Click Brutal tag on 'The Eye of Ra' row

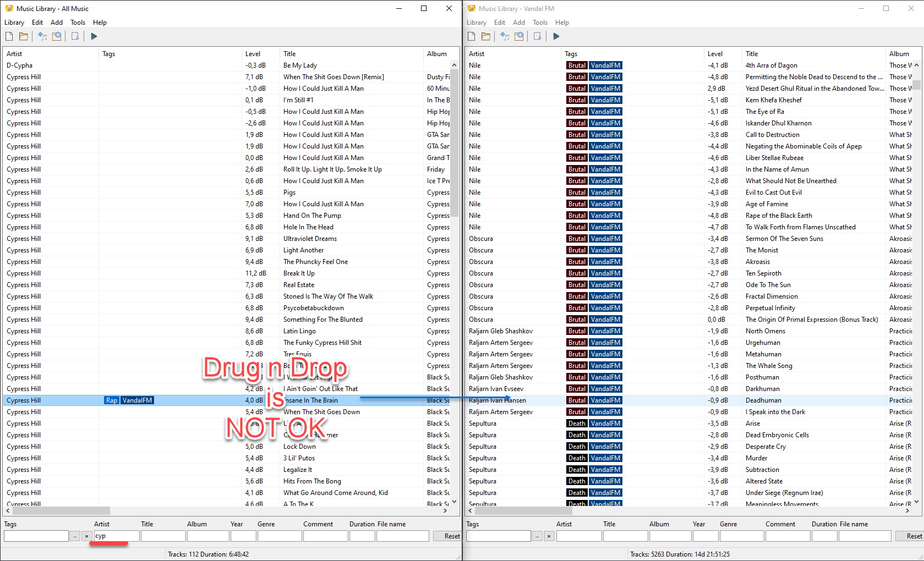pyautogui.click(x=577, y=112)
